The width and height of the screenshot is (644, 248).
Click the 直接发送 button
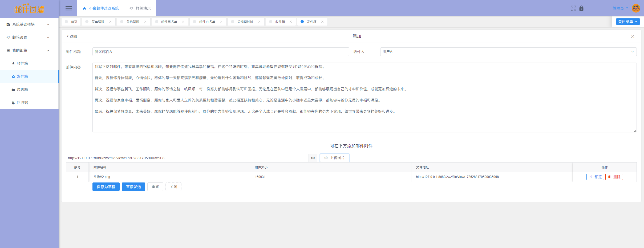coord(133,187)
